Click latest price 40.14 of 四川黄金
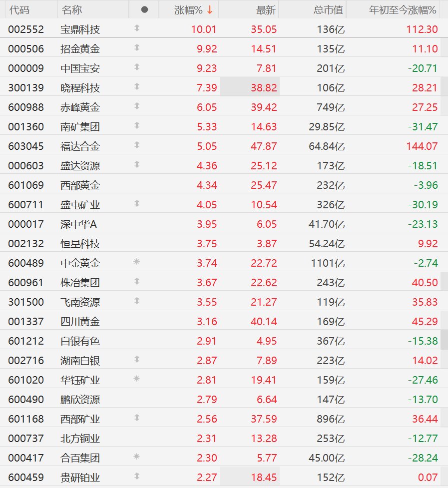Viewport: 448px width, 488px height. tap(264, 322)
